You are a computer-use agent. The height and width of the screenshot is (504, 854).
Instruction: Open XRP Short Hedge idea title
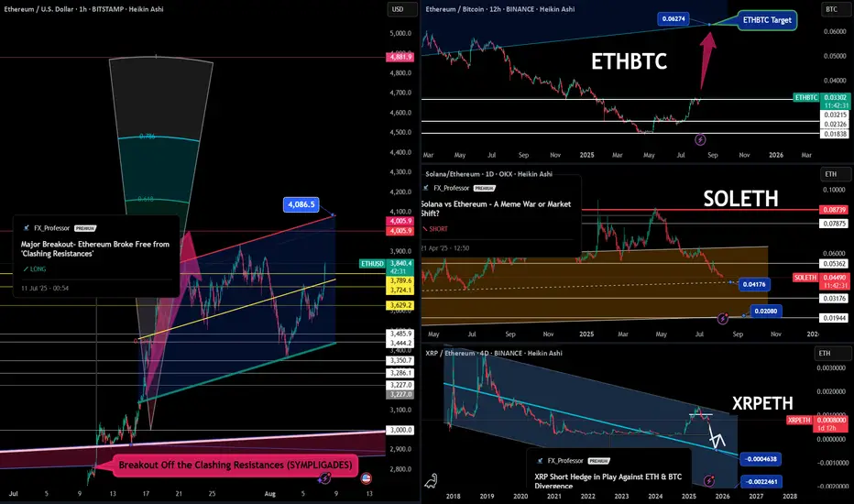click(608, 481)
